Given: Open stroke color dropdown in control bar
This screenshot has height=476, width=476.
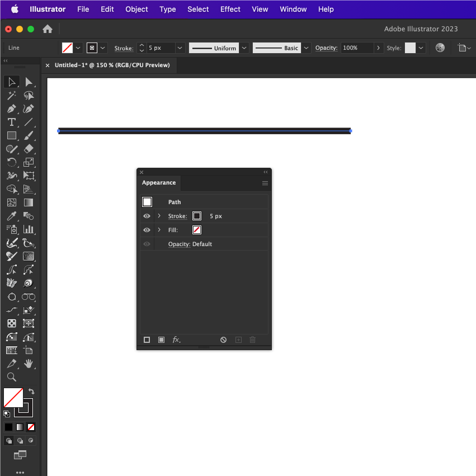Looking at the screenshot, I should click(102, 48).
